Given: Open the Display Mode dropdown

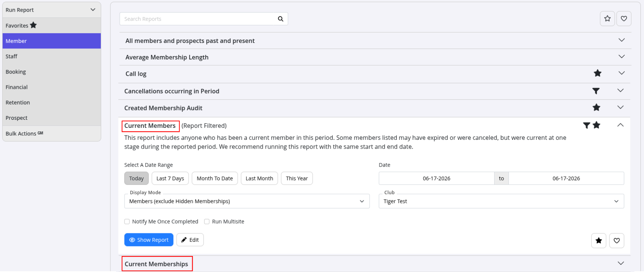Looking at the screenshot, I should pyautogui.click(x=247, y=201).
